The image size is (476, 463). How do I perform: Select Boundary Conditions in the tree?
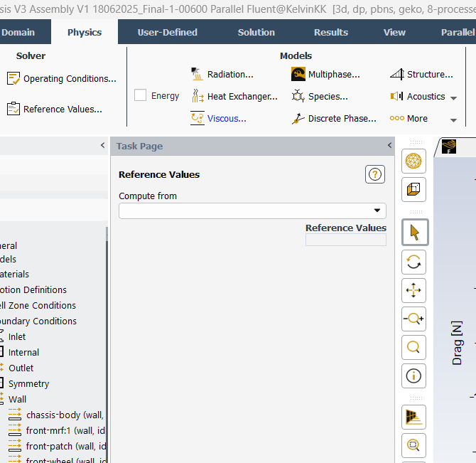point(38,321)
